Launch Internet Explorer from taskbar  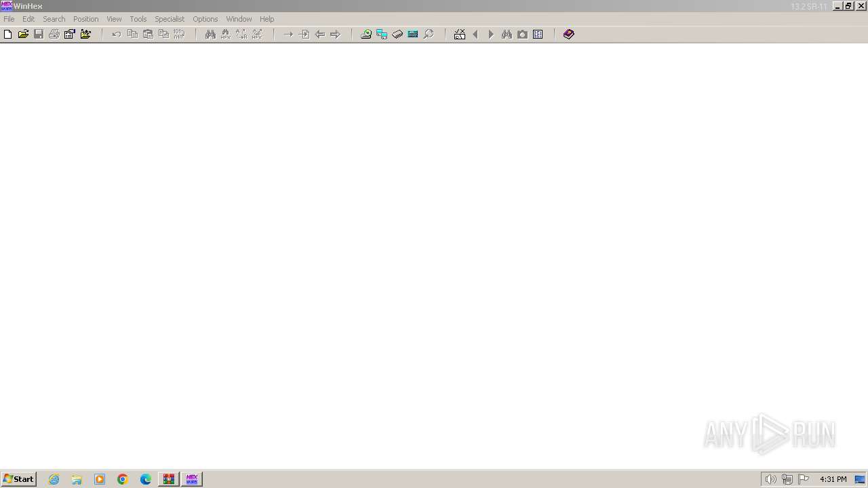point(54,479)
